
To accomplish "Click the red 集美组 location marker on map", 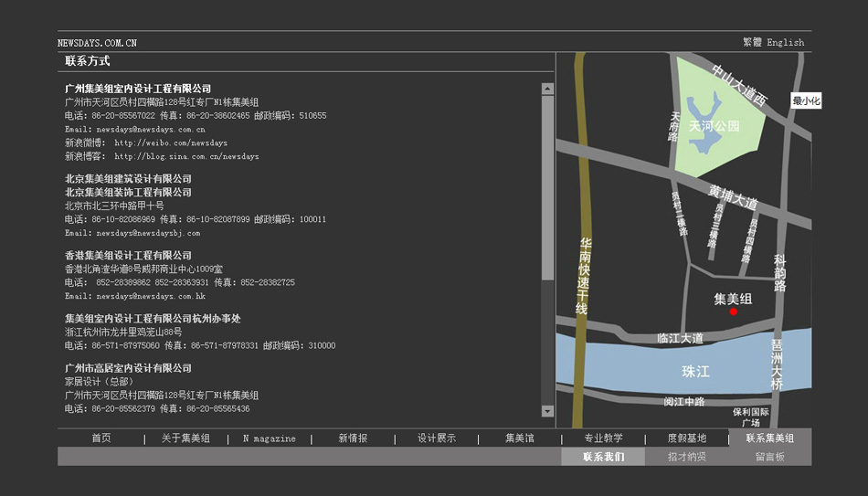I will click(733, 312).
